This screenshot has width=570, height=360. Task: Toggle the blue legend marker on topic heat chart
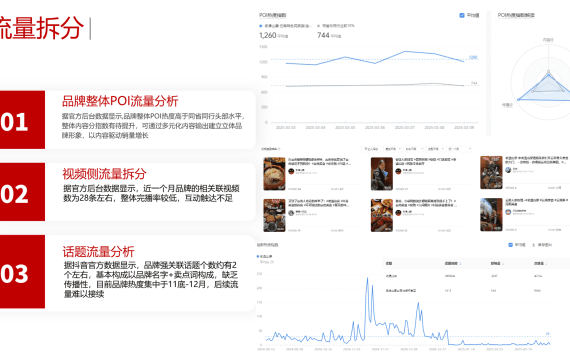(258, 256)
